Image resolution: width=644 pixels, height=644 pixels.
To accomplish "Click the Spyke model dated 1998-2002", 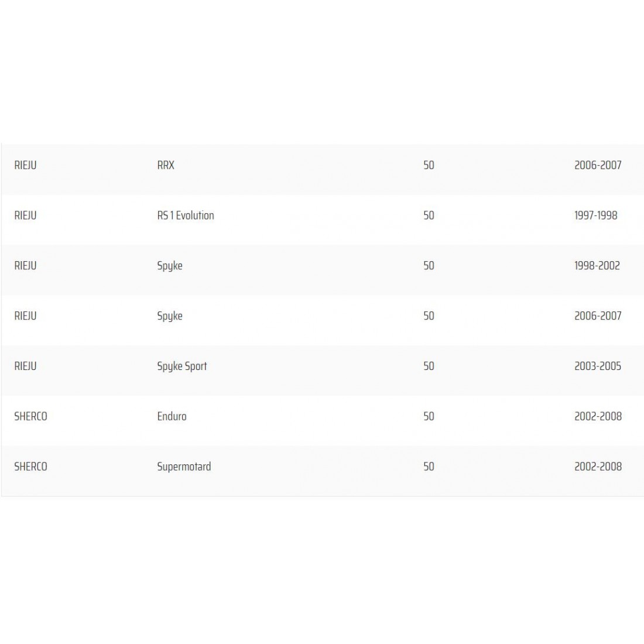I will coord(170,266).
